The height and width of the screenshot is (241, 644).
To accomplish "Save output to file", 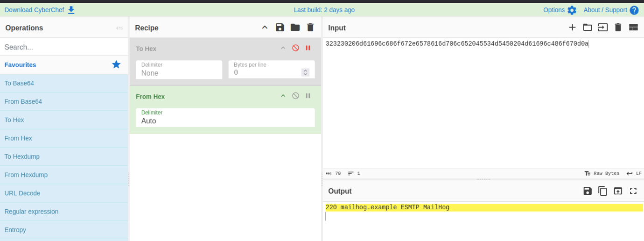I will [588, 191].
